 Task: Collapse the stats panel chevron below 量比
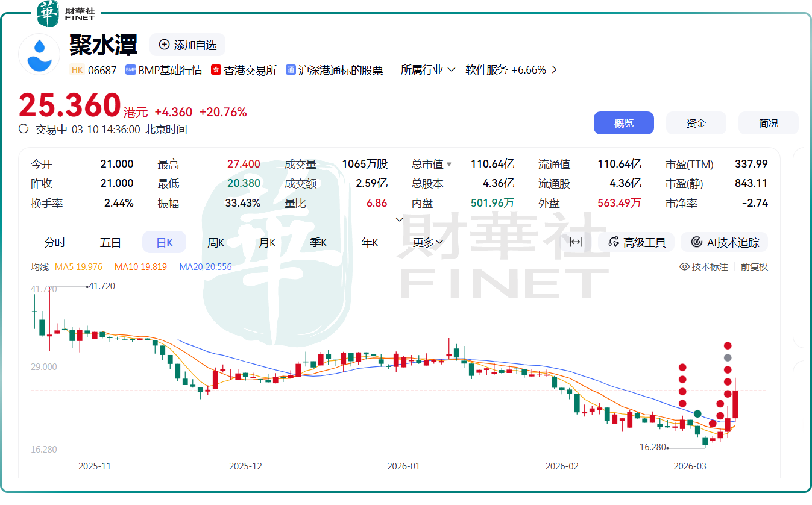point(399,219)
